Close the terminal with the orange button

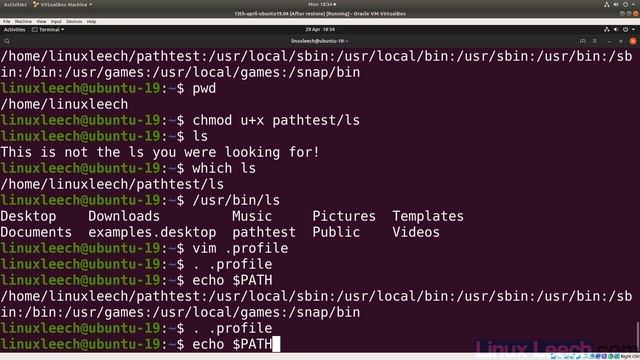(x=633, y=41)
